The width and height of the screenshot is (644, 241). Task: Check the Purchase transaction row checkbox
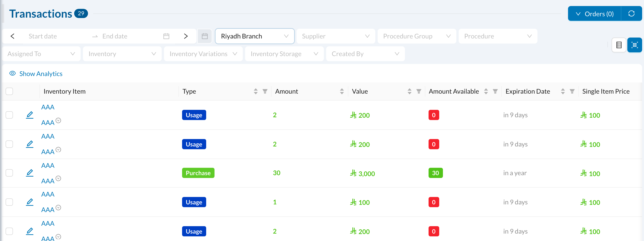click(9, 173)
